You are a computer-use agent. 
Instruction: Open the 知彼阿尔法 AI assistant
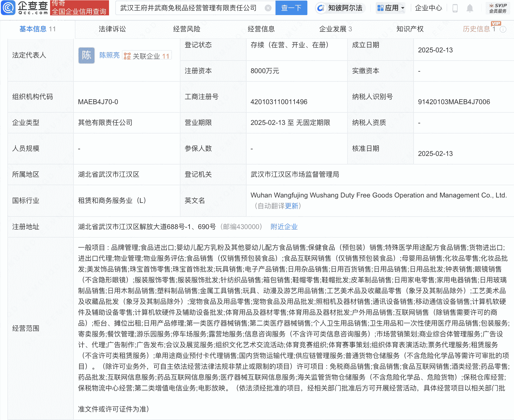coord(340,8)
